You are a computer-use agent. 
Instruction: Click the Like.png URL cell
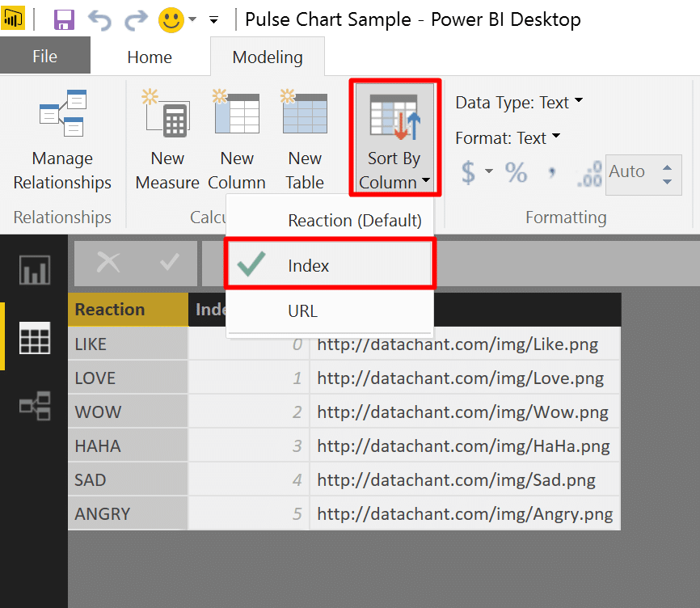coord(465,344)
